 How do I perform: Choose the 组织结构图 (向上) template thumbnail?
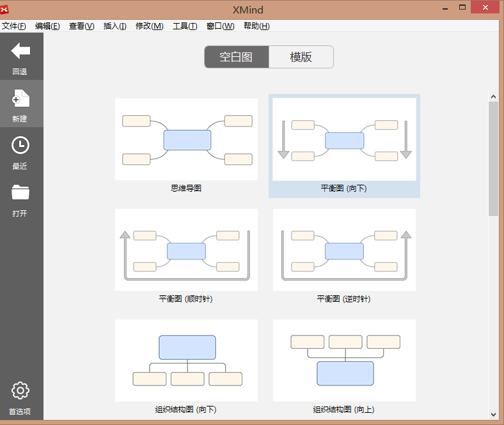(x=344, y=360)
